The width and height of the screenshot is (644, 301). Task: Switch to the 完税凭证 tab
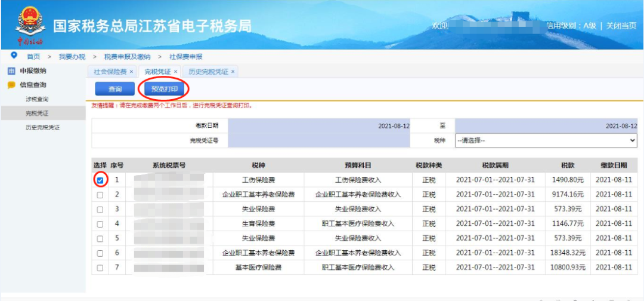point(157,72)
